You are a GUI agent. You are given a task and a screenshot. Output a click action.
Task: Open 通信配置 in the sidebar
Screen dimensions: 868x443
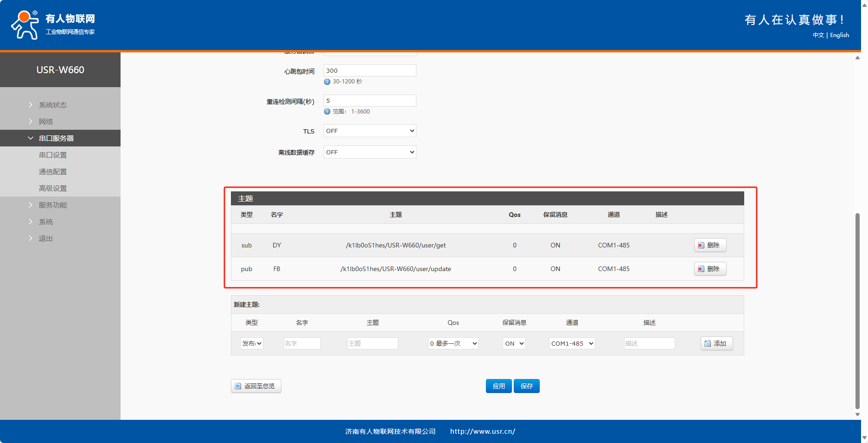point(53,172)
